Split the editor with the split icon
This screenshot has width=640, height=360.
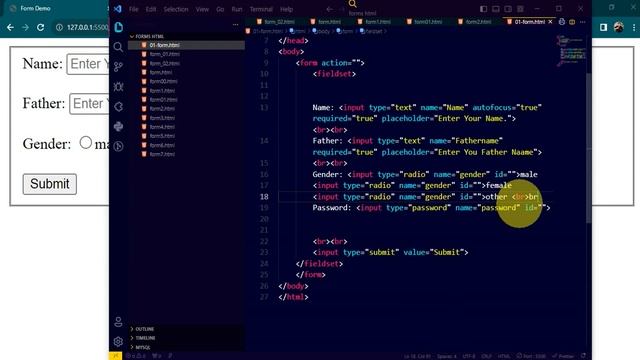(x=572, y=22)
